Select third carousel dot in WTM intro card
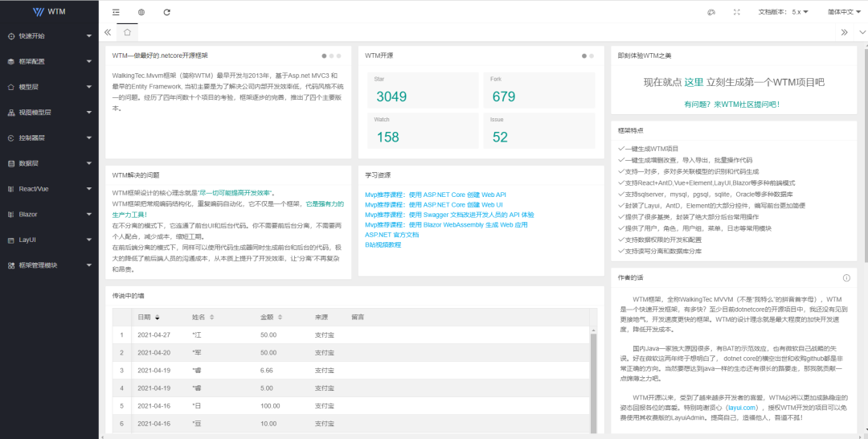Viewport: 868px width, 439px height. click(339, 56)
